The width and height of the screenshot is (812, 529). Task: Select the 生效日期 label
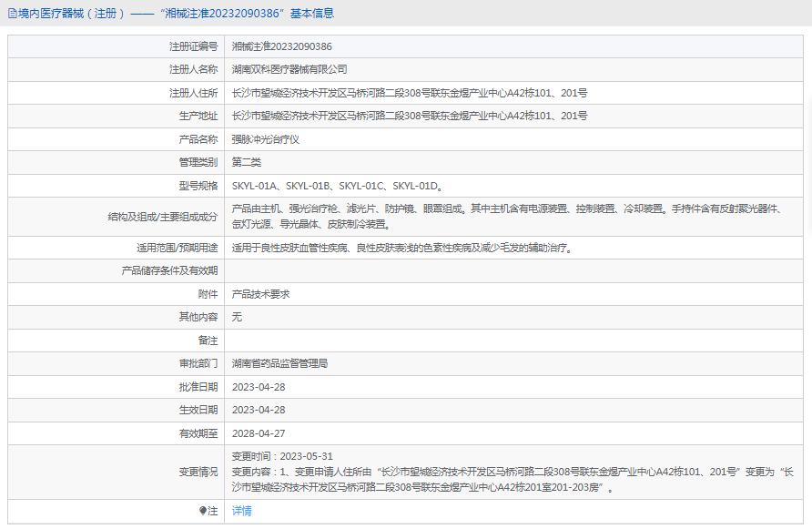[198, 410]
